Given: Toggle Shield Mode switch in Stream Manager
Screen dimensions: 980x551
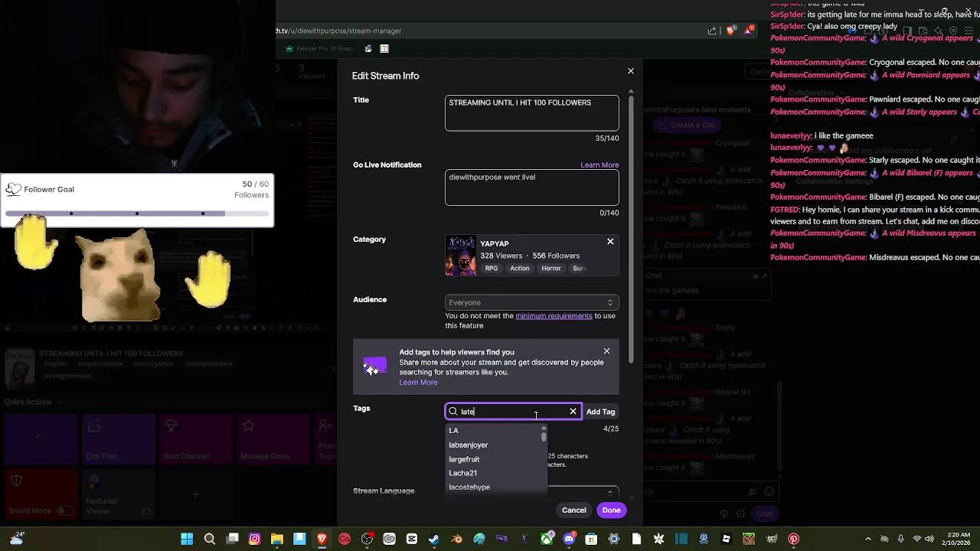Looking at the screenshot, I should 64,510.
